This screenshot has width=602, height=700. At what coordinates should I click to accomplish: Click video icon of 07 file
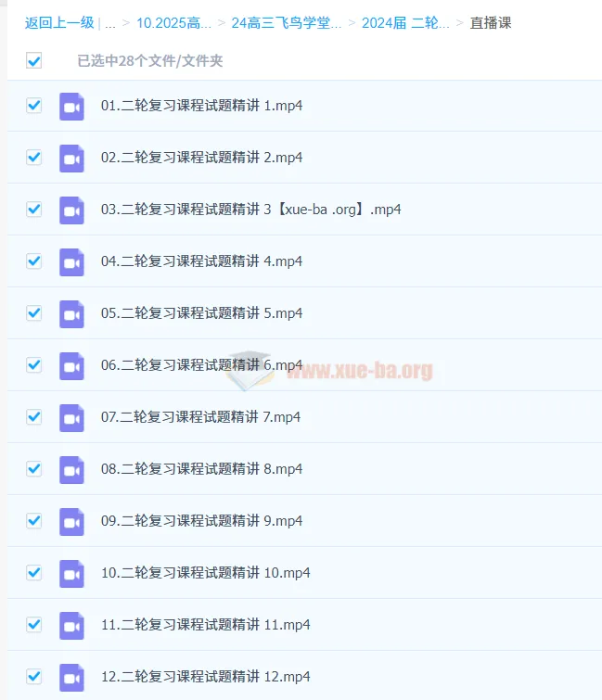point(71,418)
